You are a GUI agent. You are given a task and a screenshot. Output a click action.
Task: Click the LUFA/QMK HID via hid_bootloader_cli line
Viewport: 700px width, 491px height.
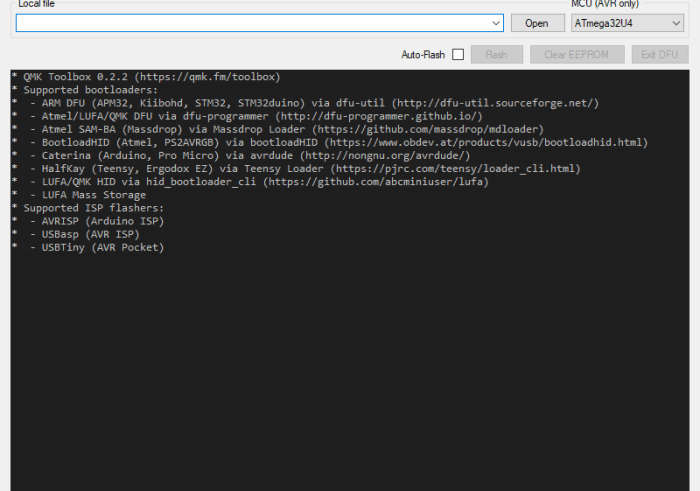250,182
